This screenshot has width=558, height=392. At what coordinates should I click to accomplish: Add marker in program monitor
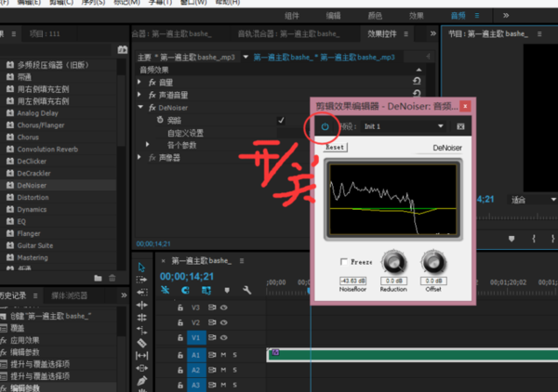511,239
